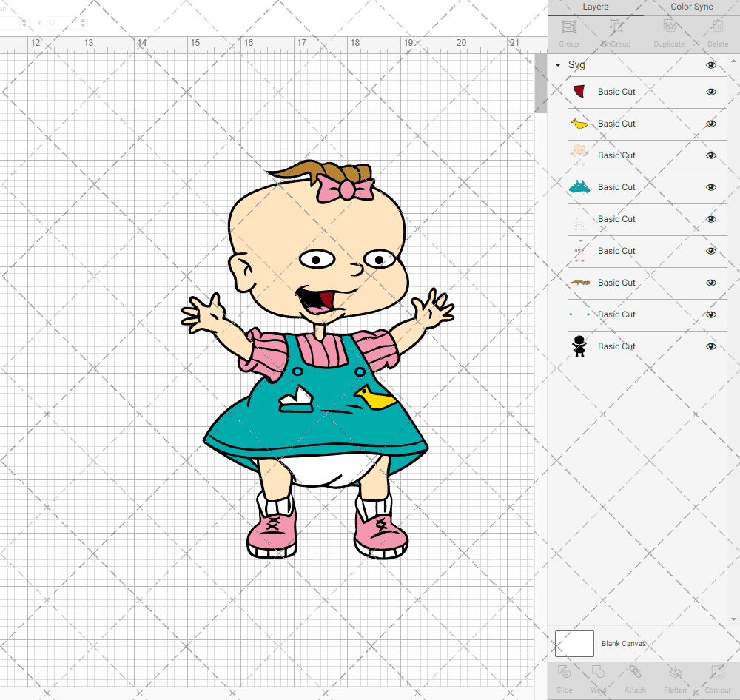Click the Svg group name
740x700 pixels.
coord(576,64)
